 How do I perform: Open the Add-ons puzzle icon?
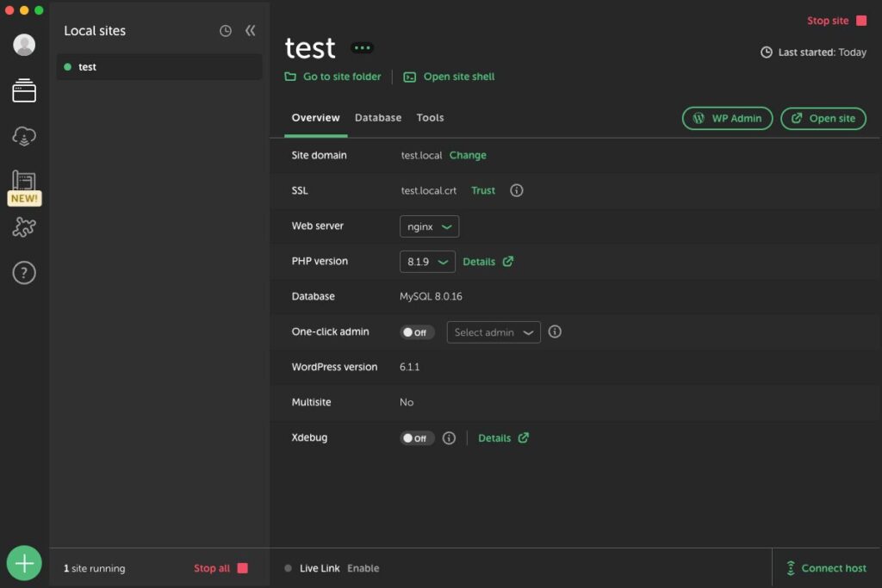[x=24, y=227]
